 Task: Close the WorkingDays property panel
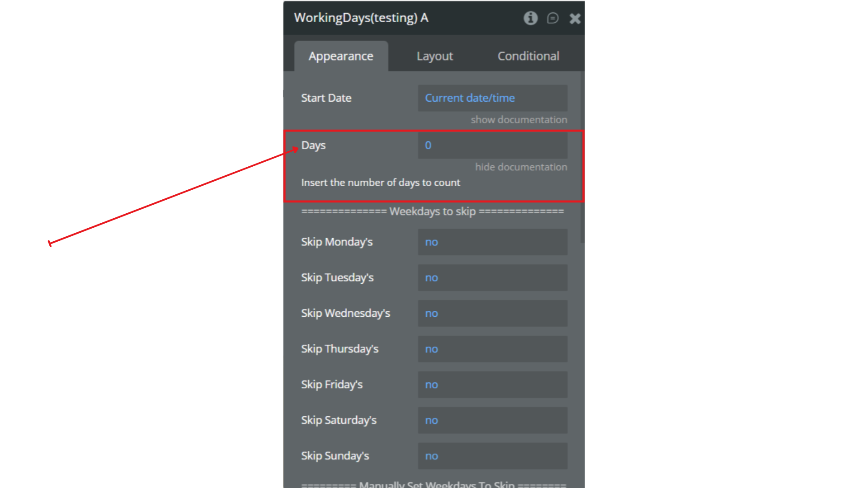click(x=575, y=19)
